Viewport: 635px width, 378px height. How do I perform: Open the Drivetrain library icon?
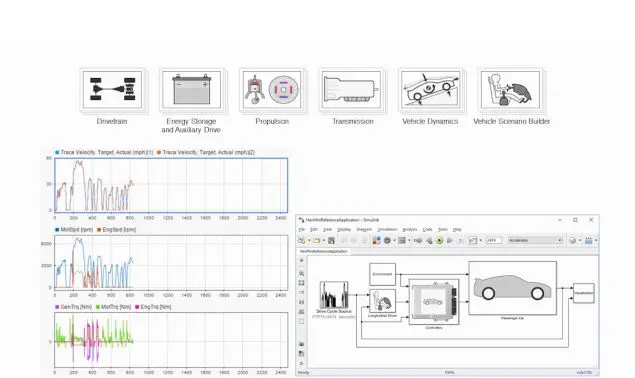pyautogui.click(x=113, y=90)
